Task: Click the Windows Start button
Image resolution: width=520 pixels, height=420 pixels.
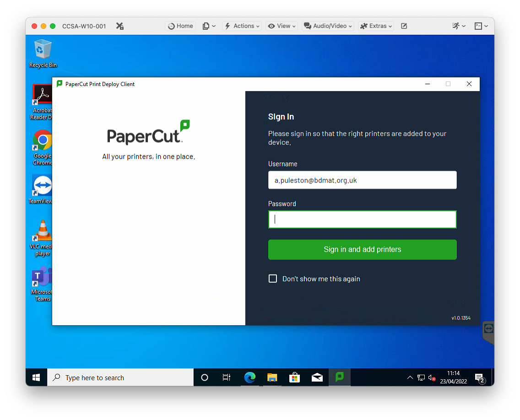Action: (x=36, y=377)
